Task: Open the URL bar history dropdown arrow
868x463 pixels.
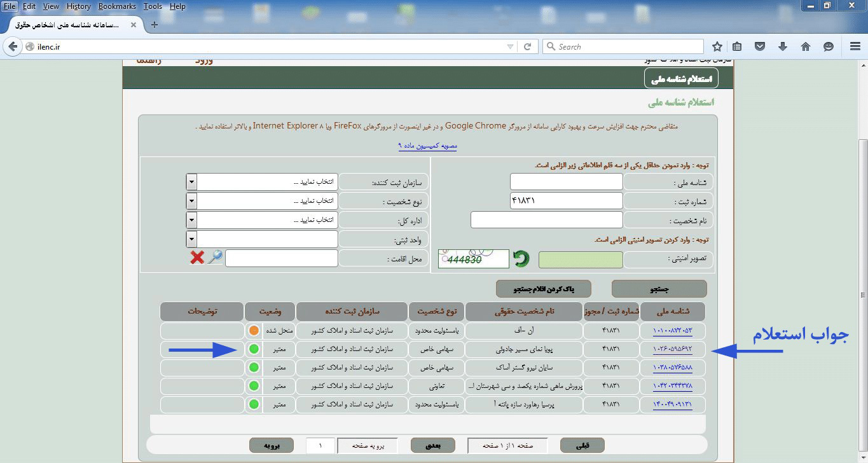Action: tap(510, 46)
